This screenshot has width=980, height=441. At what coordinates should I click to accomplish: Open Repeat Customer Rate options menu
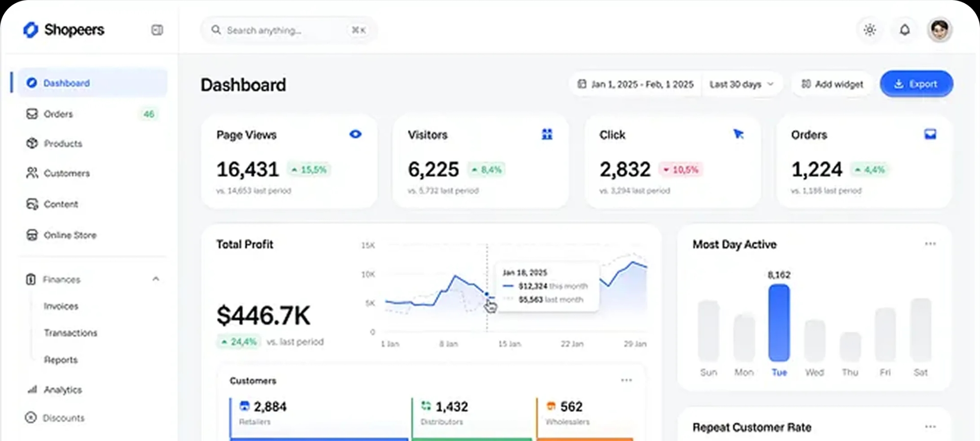pos(930,427)
